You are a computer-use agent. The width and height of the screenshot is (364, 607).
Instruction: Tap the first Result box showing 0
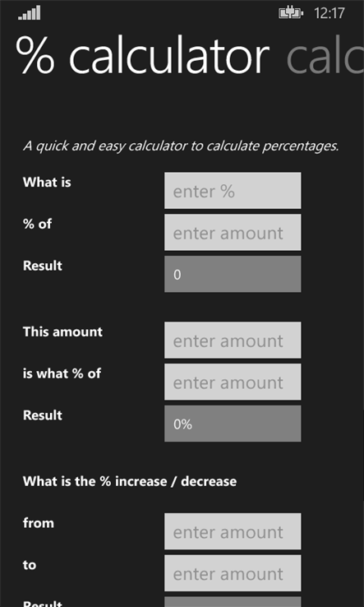[x=233, y=274]
